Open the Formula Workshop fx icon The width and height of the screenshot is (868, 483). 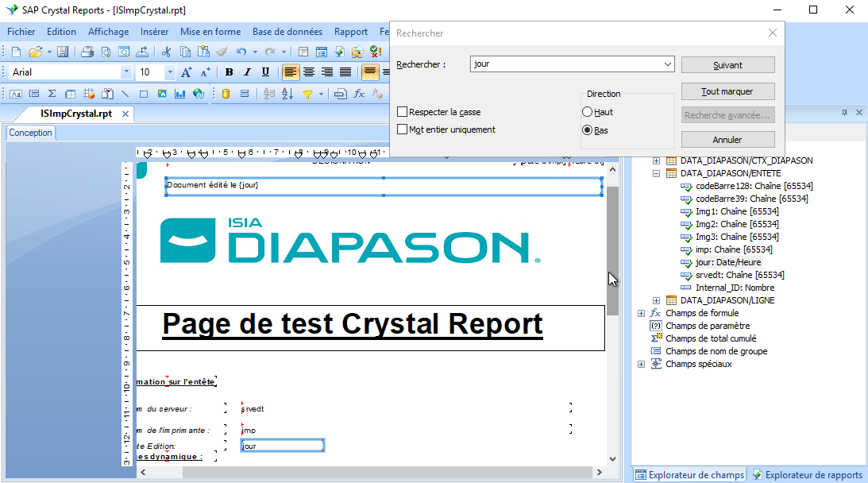pyautogui.click(x=359, y=94)
